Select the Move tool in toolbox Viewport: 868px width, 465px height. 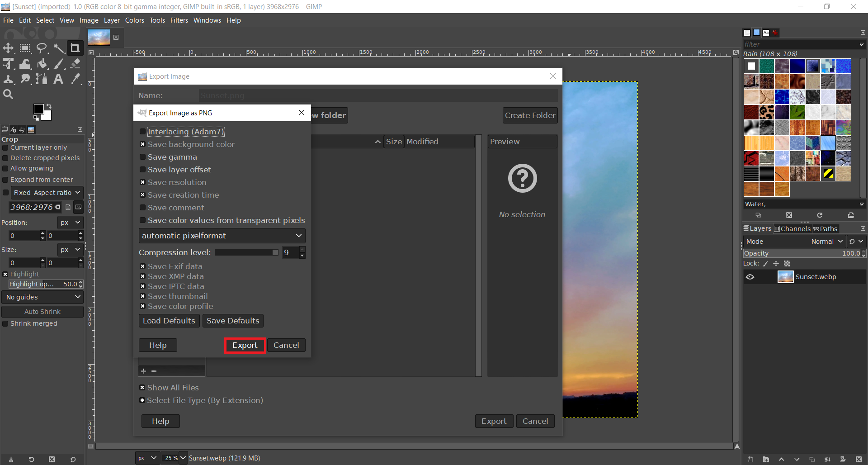[x=8, y=48]
